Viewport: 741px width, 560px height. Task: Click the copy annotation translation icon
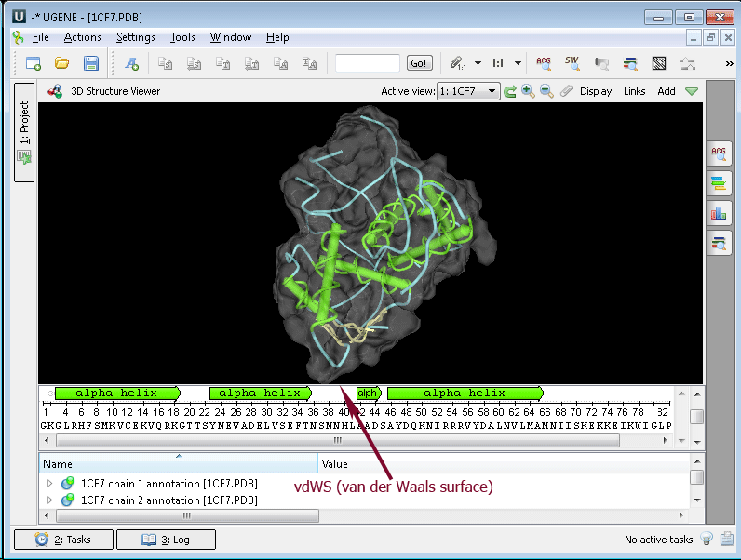pos(309,63)
